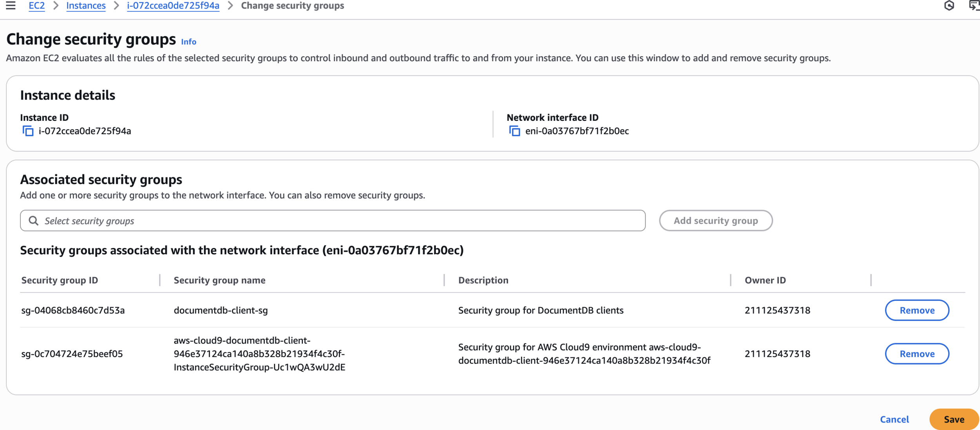
Task: Open the hamburger navigation menu
Action: click(11, 5)
